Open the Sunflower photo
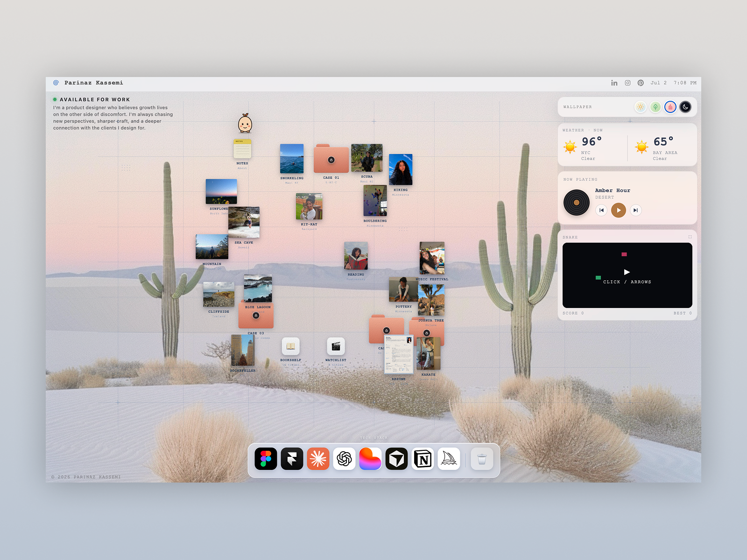 click(221, 191)
